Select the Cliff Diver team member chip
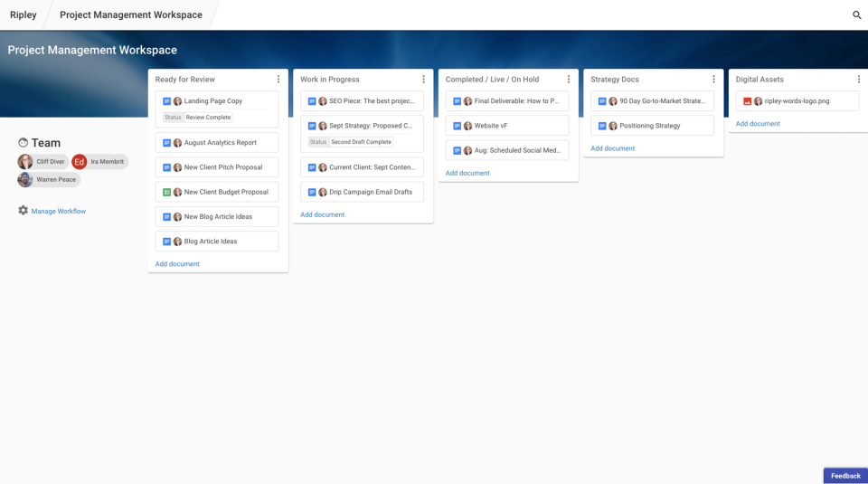868x484 pixels. (42, 162)
